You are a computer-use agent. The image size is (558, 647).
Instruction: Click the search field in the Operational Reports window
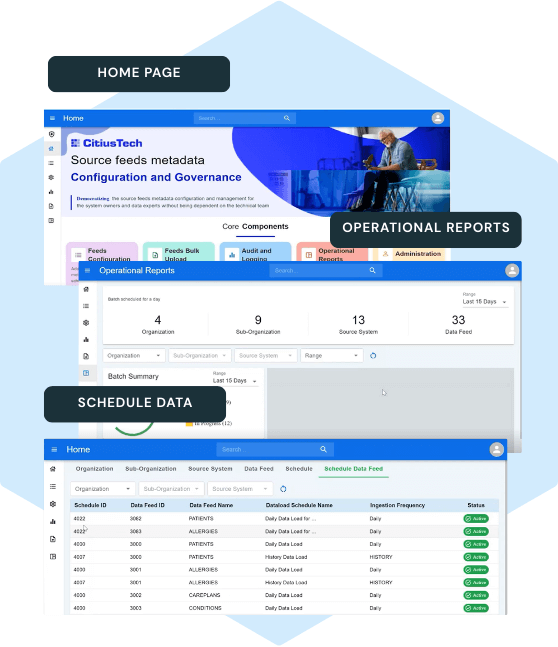pyautogui.click(x=326, y=270)
